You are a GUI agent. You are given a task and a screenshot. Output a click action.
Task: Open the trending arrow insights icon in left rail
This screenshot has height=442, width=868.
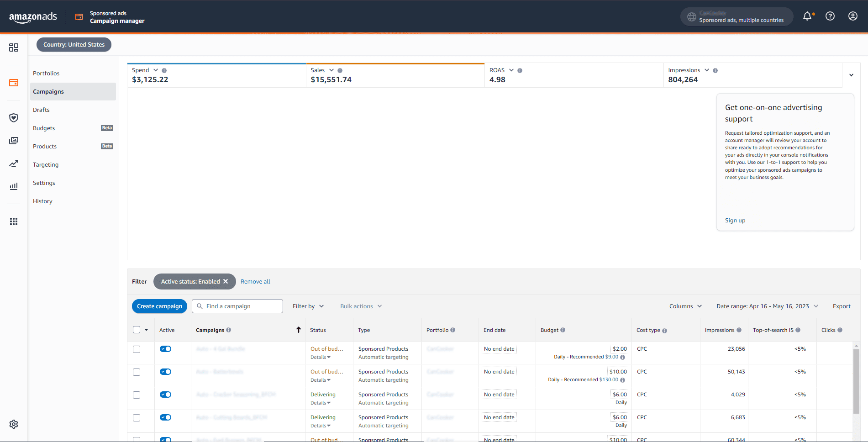pyautogui.click(x=14, y=163)
